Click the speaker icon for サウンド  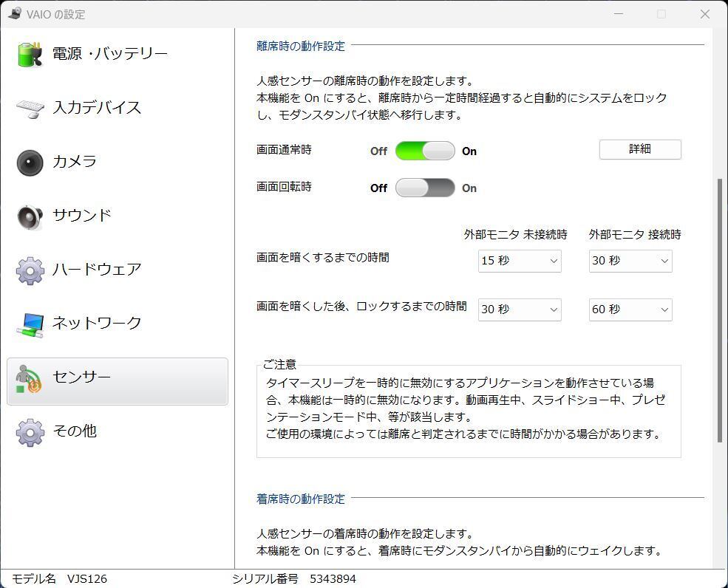point(30,216)
